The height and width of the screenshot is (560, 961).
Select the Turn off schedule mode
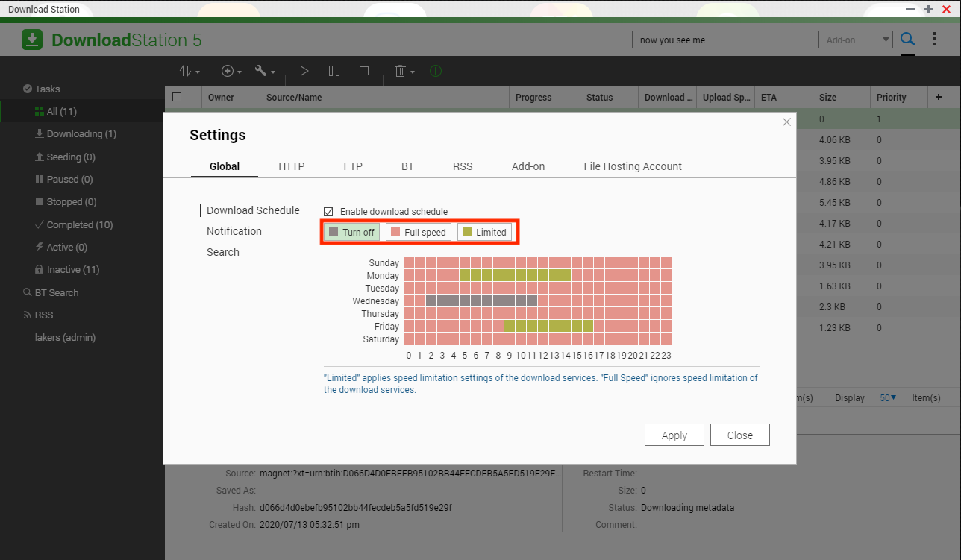[351, 233]
